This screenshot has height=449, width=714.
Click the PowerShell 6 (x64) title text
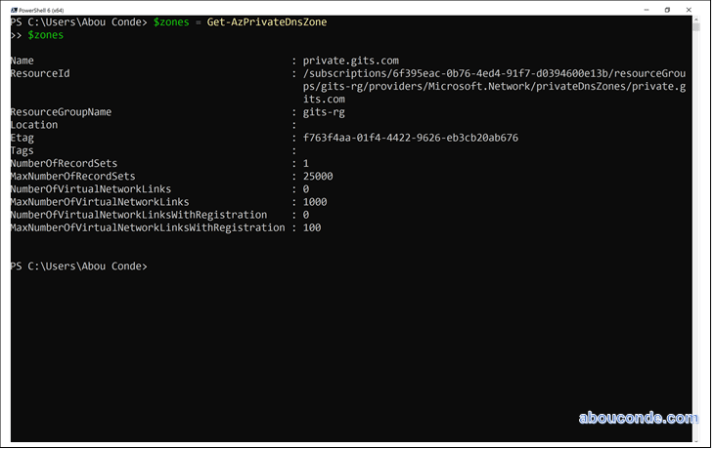point(42,9)
